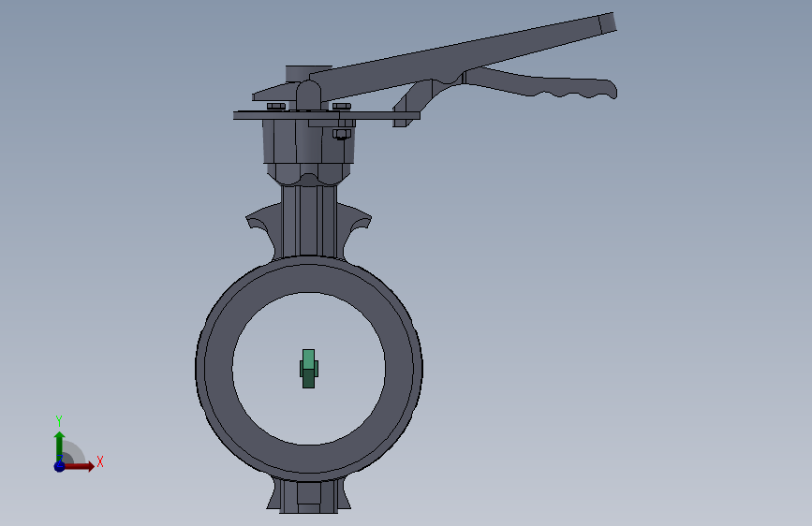Select the hex nut beneath the mounting plate
The width and height of the screenshot is (812, 526).
click(341, 134)
